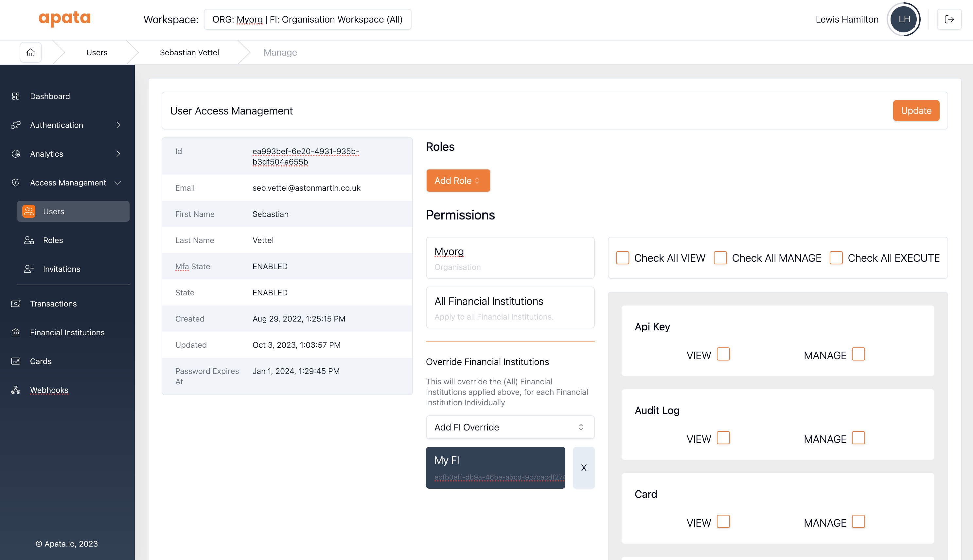Click the Webhooks sidebar icon

16,390
